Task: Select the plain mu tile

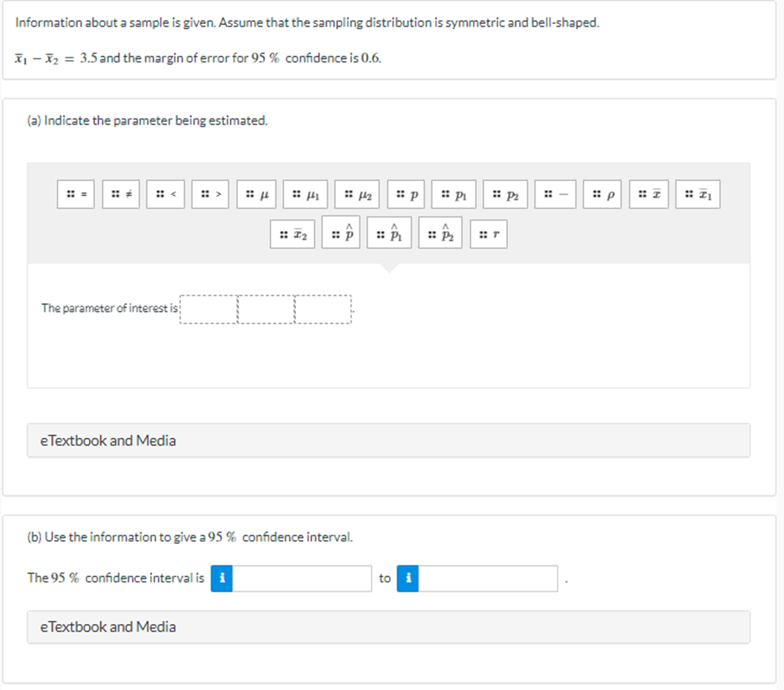Action: click(x=256, y=194)
